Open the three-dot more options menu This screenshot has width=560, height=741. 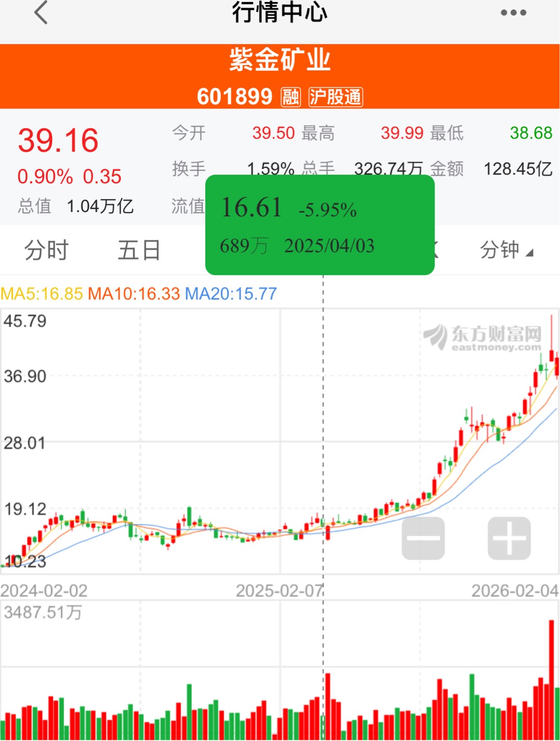513,13
